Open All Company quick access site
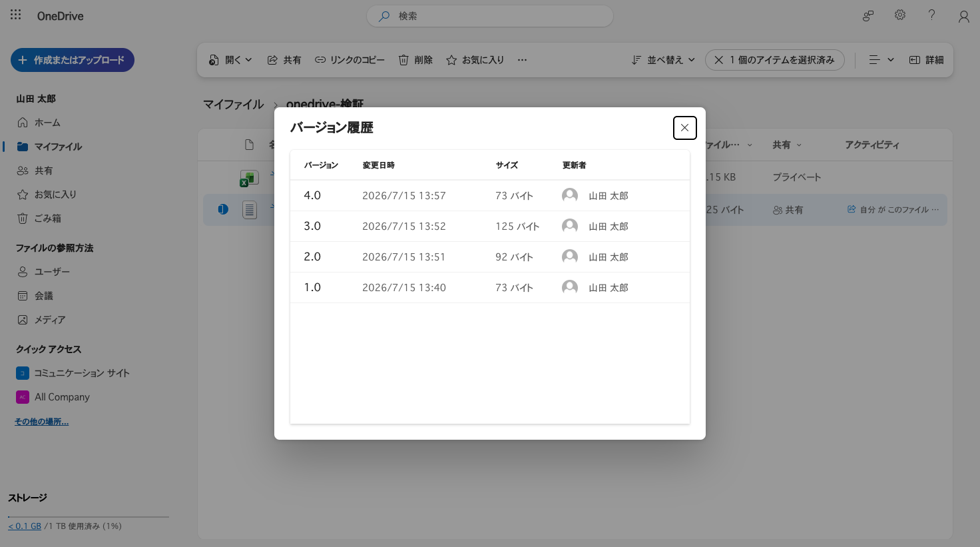The height and width of the screenshot is (547, 980). point(53,397)
